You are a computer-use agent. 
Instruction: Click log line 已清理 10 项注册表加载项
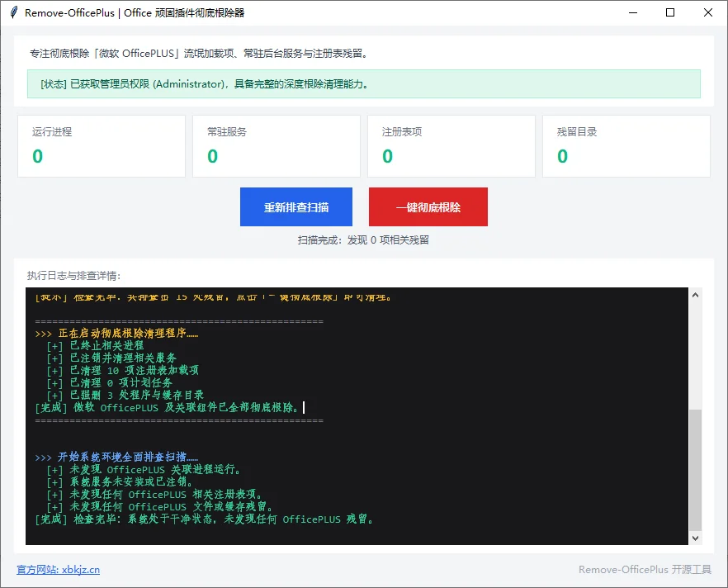click(x=122, y=370)
